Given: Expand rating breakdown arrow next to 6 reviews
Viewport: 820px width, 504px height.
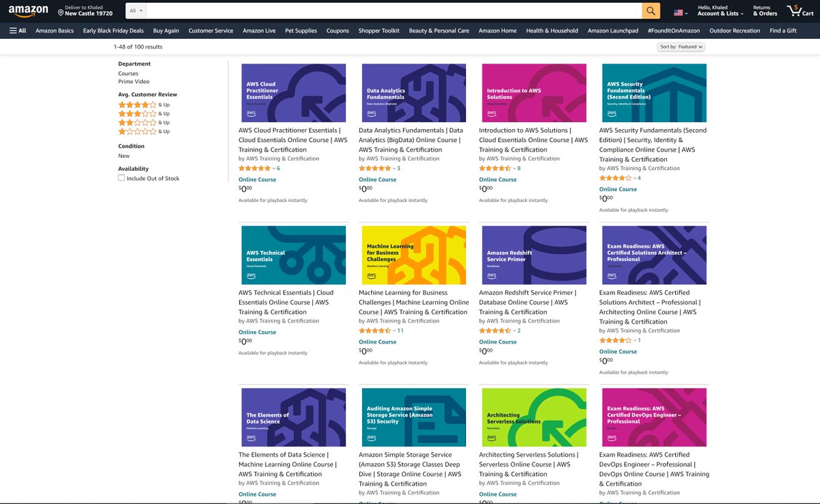Looking at the screenshot, I should point(273,168).
